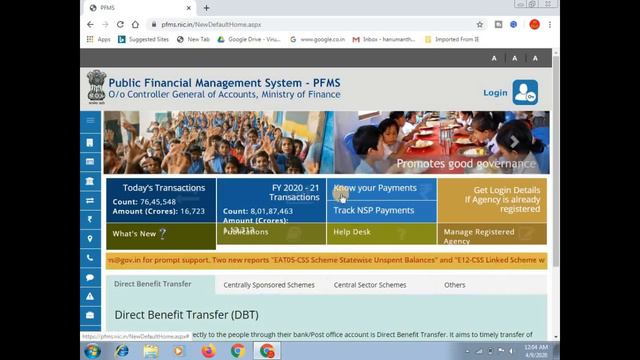640x360 pixels.
Task: Click the card icon in the sidebar
Action: (90, 162)
